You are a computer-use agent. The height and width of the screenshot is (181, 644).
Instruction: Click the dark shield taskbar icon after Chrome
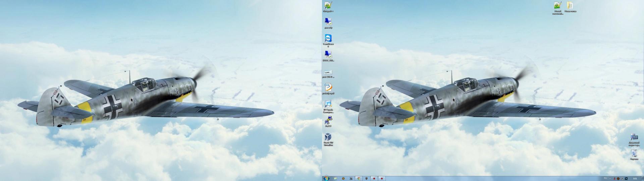click(366, 178)
